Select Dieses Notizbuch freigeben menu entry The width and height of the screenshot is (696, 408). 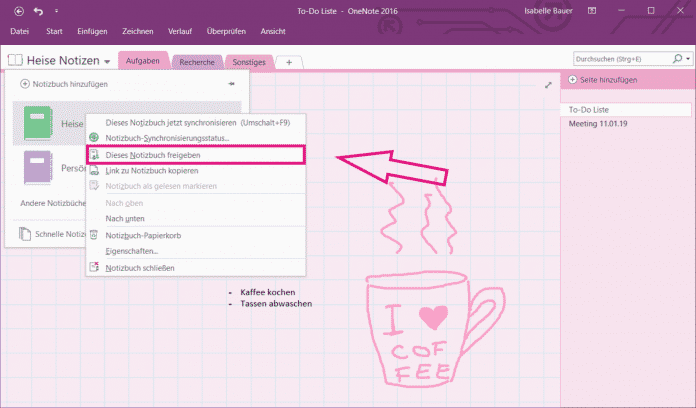(151, 155)
